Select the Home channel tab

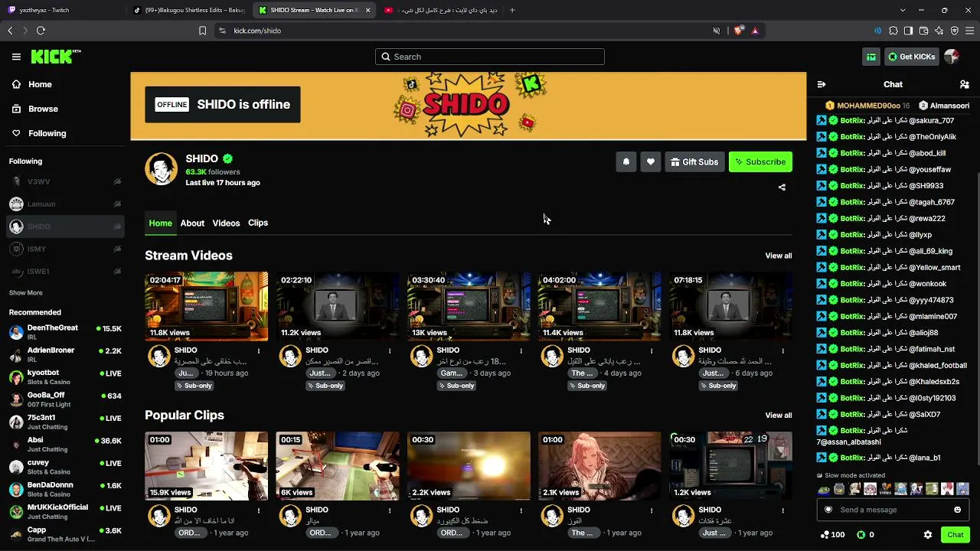pos(160,223)
